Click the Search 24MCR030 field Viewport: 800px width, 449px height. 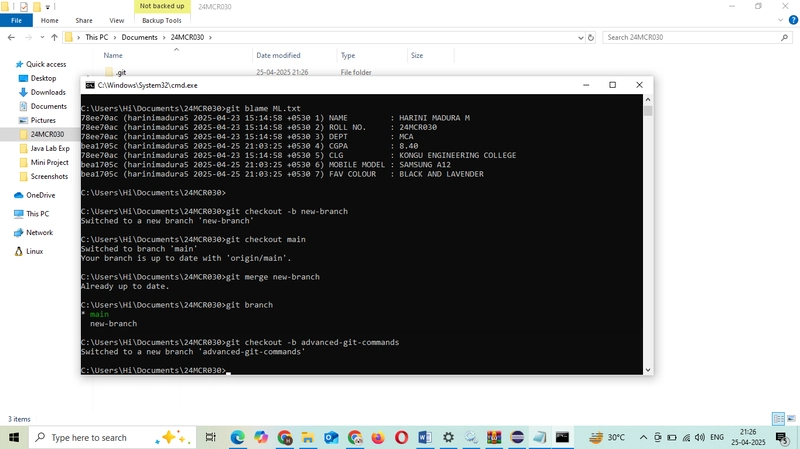click(x=692, y=37)
